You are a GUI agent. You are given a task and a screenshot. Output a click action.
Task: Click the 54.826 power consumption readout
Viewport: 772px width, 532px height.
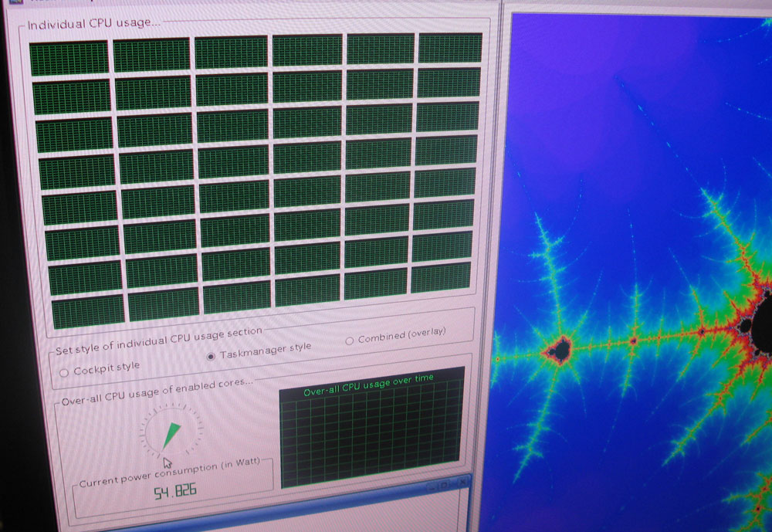pos(174,492)
